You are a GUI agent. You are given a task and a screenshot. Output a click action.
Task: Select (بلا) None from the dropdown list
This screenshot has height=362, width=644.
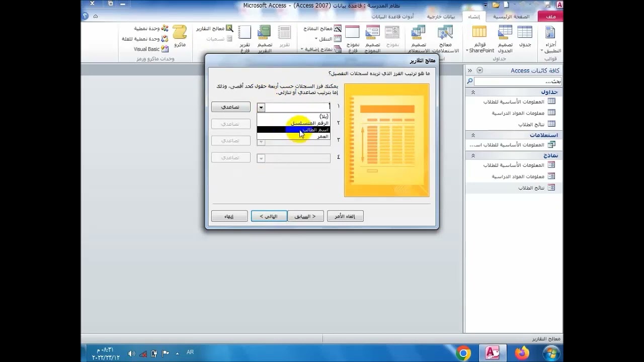[x=293, y=116]
